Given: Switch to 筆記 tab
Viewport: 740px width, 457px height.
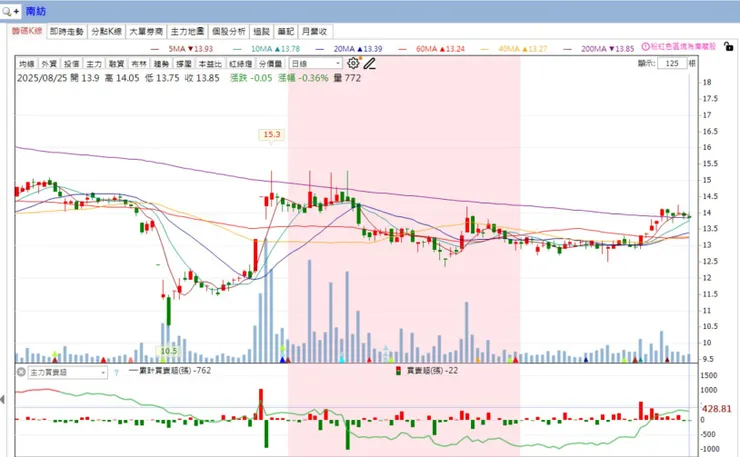Looking at the screenshot, I should coord(286,32).
